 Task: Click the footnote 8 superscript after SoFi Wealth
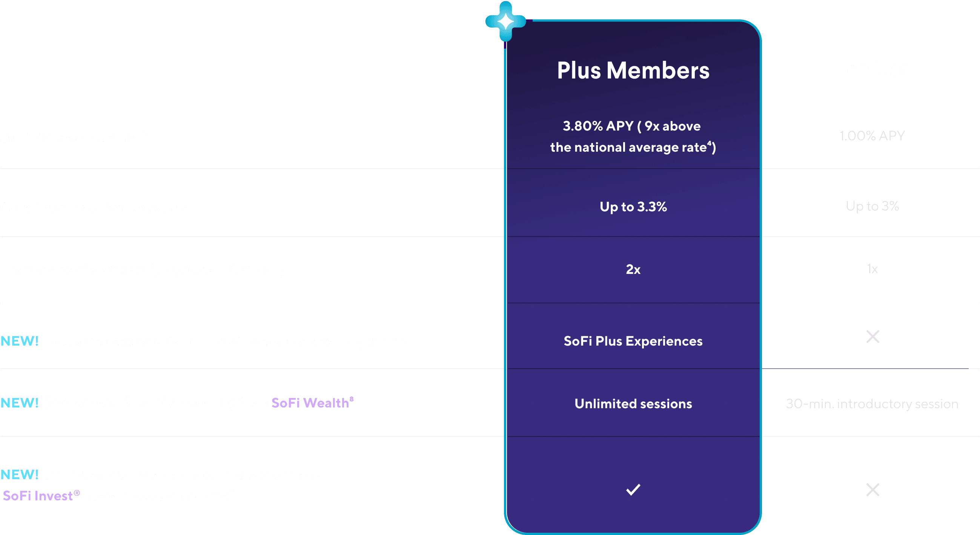click(x=352, y=398)
